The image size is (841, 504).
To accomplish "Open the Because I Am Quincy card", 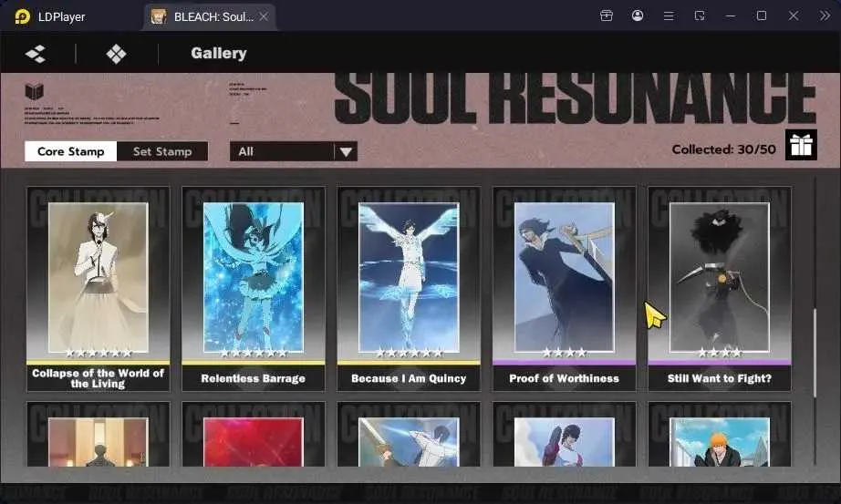I will click(409, 289).
